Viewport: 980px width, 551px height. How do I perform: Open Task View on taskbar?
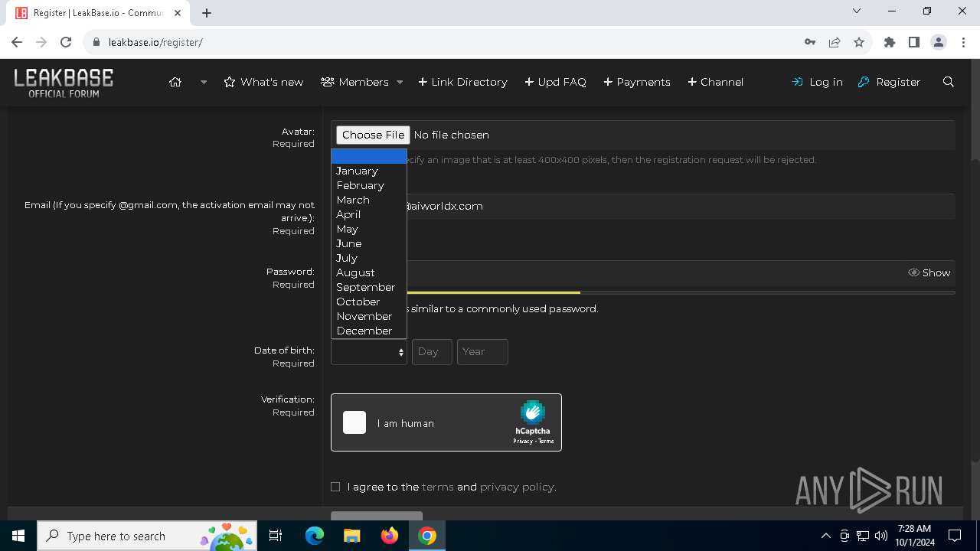276,536
